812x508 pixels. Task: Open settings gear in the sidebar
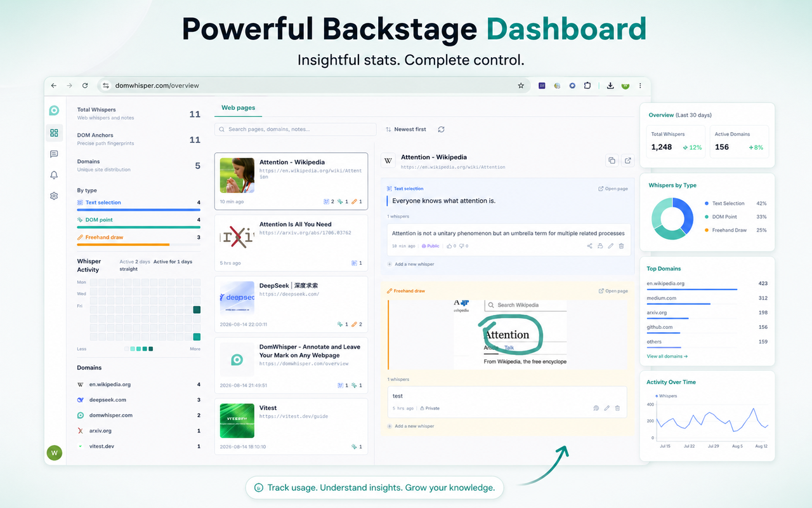point(54,196)
